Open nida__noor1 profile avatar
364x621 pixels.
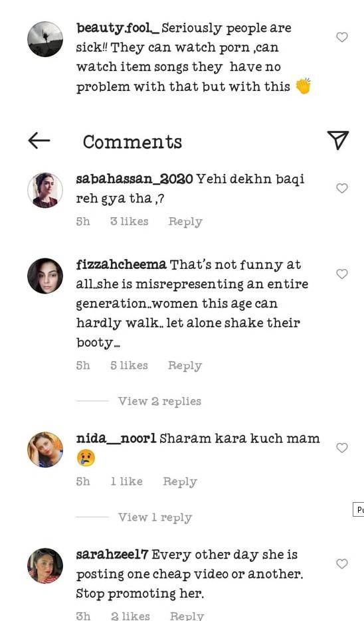click(45, 450)
